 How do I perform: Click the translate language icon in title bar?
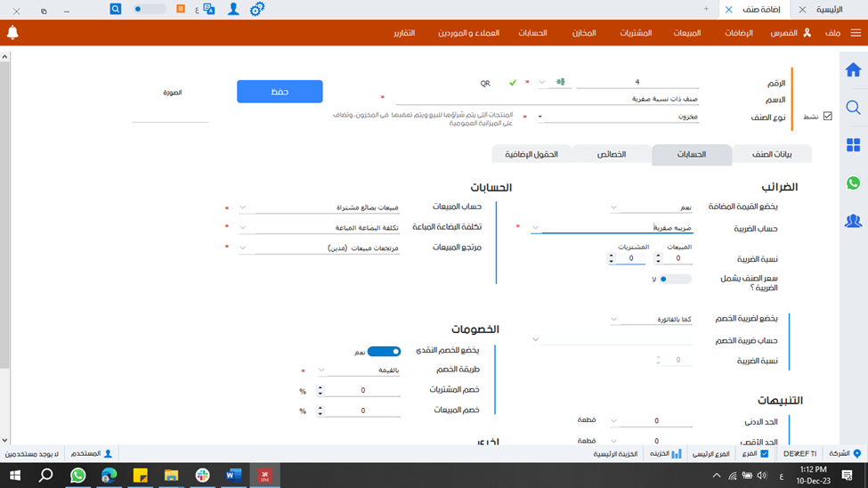(x=208, y=9)
